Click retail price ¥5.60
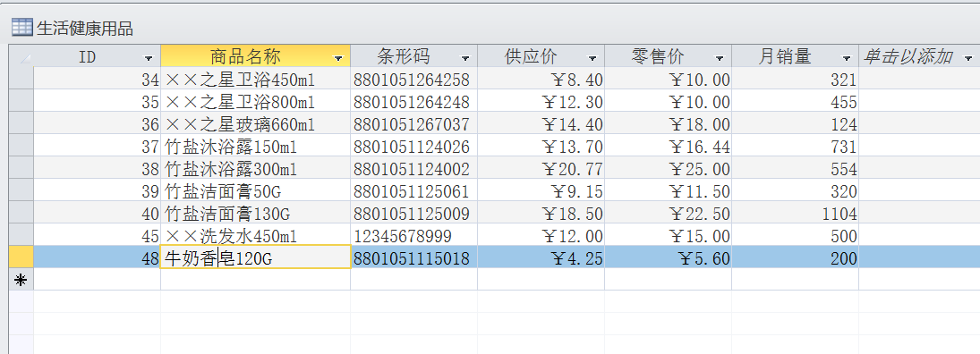 669,257
